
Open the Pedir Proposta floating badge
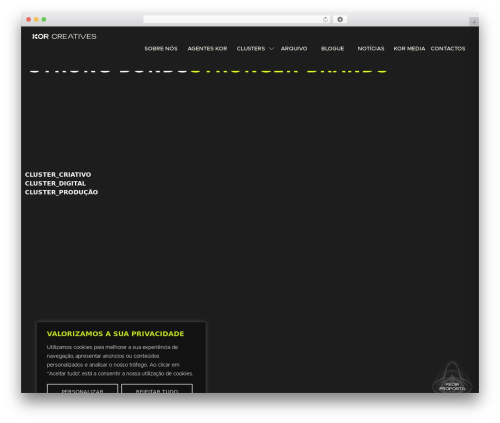[x=452, y=378]
